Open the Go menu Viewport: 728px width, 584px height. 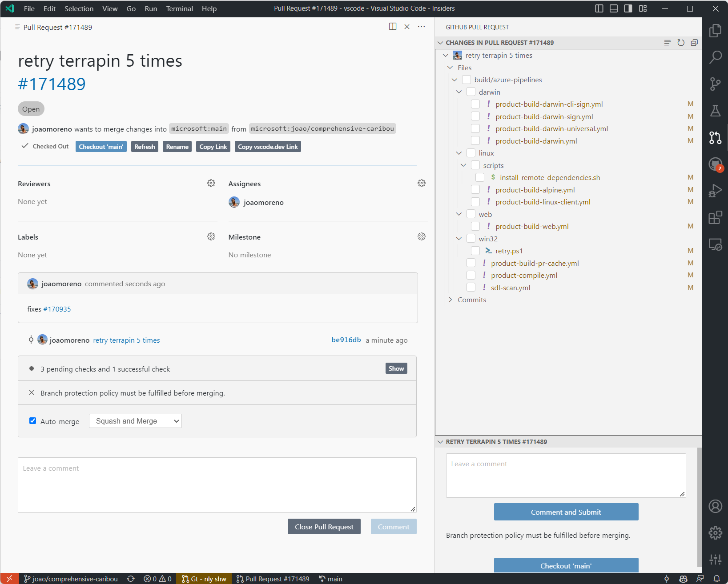(x=131, y=8)
